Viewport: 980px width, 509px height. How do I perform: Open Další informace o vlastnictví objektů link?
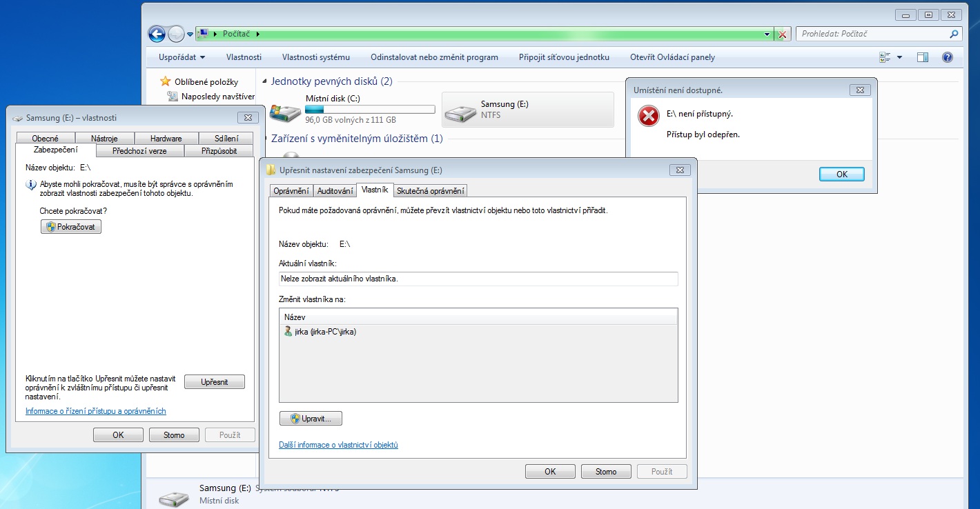click(x=338, y=445)
